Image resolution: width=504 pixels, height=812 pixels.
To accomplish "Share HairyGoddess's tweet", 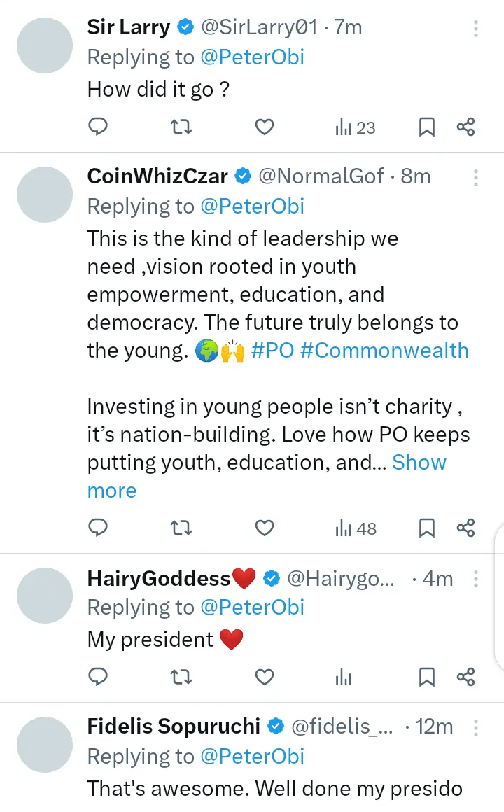I will tap(465, 677).
